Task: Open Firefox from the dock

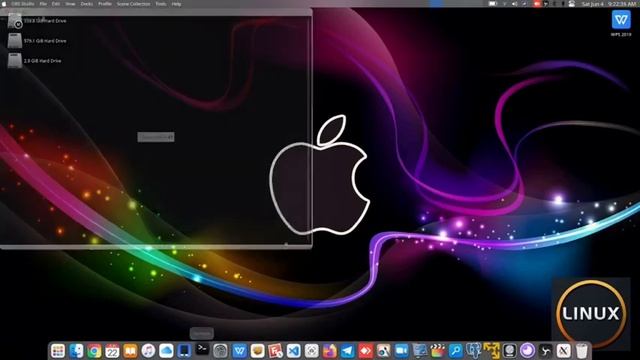Action: [329, 351]
